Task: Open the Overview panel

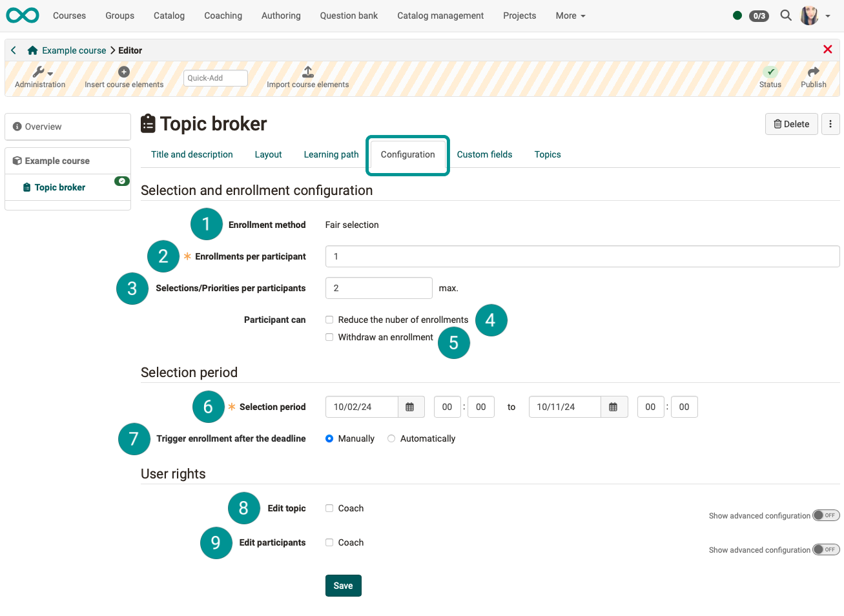Action: coord(68,127)
